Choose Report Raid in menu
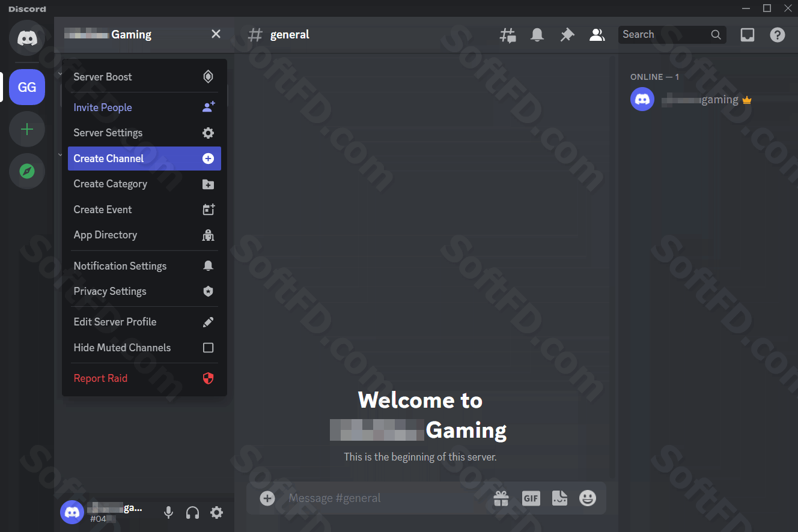Image resolution: width=798 pixels, height=532 pixels. (x=144, y=378)
